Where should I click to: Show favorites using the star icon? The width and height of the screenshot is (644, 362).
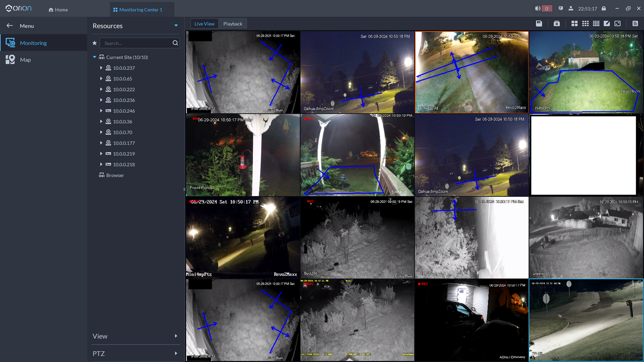[x=95, y=43]
